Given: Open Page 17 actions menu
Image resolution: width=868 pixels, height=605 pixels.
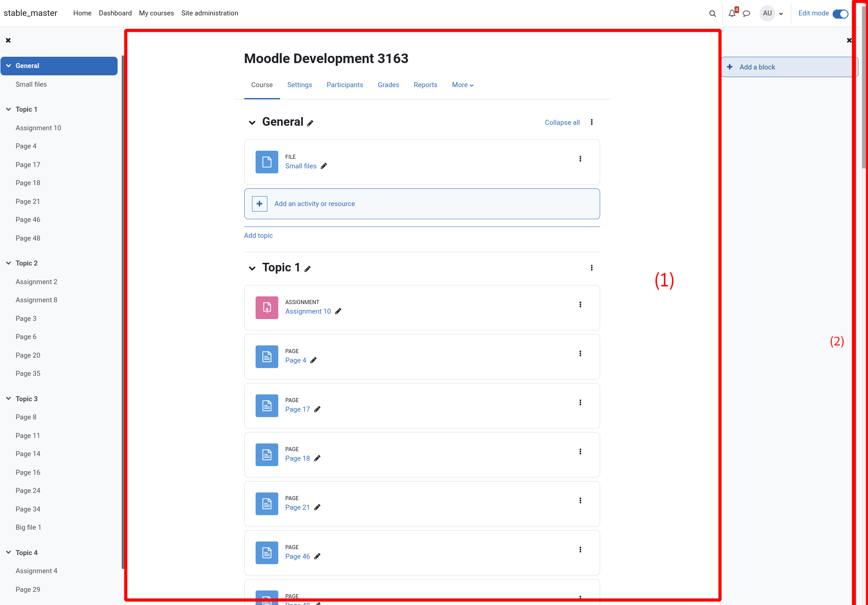Looking at the screenshot, I should point(580,403).
